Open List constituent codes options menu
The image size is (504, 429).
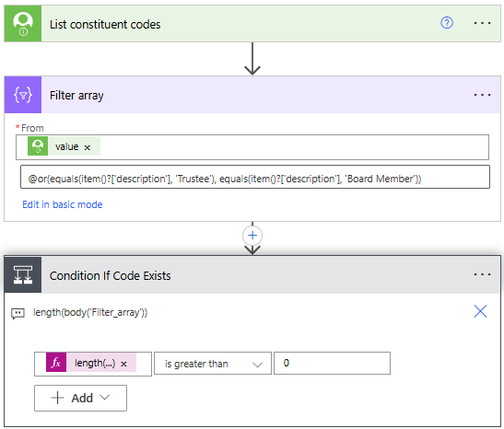482,23
